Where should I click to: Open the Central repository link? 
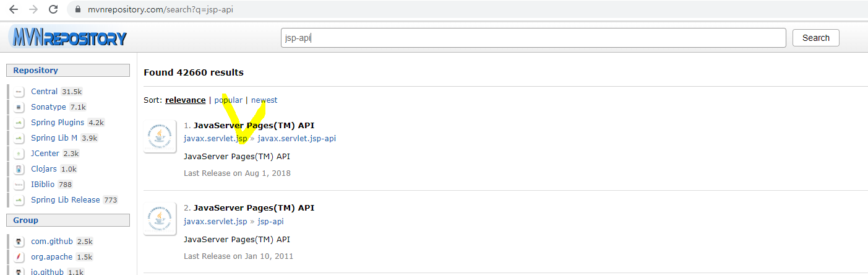click(44, 92)
